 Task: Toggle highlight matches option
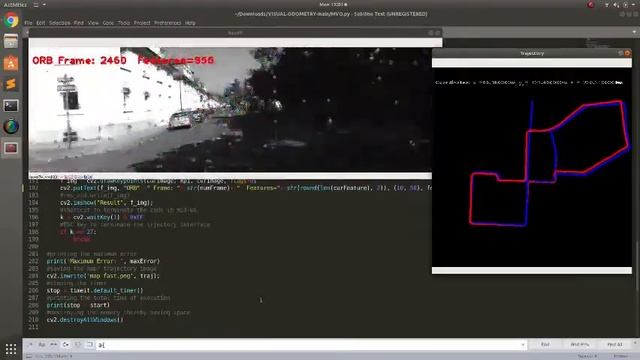[90, 345]
